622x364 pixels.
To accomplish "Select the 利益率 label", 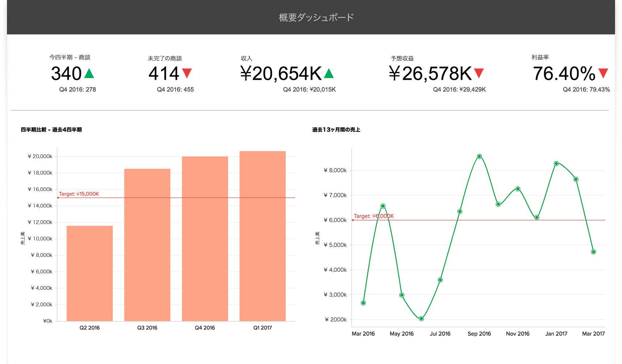I will click(x=540, y=57).
